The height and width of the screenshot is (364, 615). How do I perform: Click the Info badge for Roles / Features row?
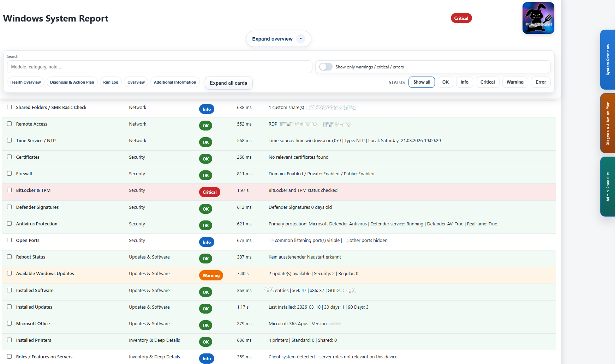pos(207,359)
